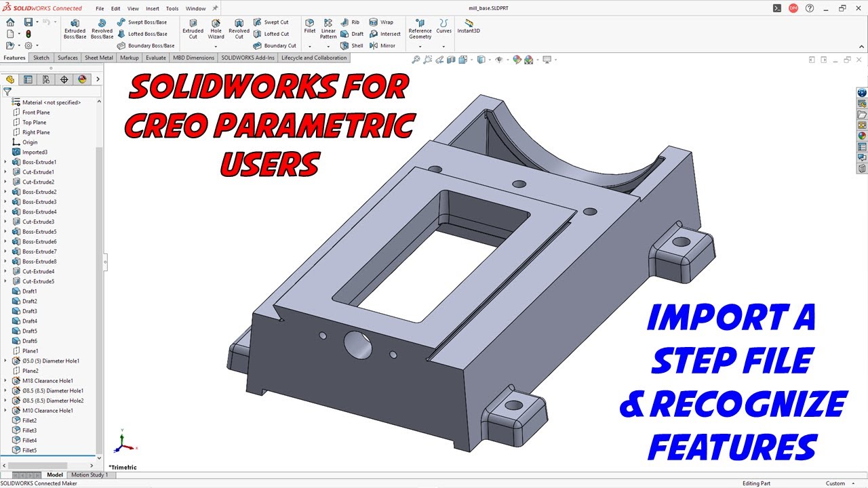Expand the M18 Clearance Hole1 node
The width and height of the screenshot is (868, 488).
(x=5, y=381)
